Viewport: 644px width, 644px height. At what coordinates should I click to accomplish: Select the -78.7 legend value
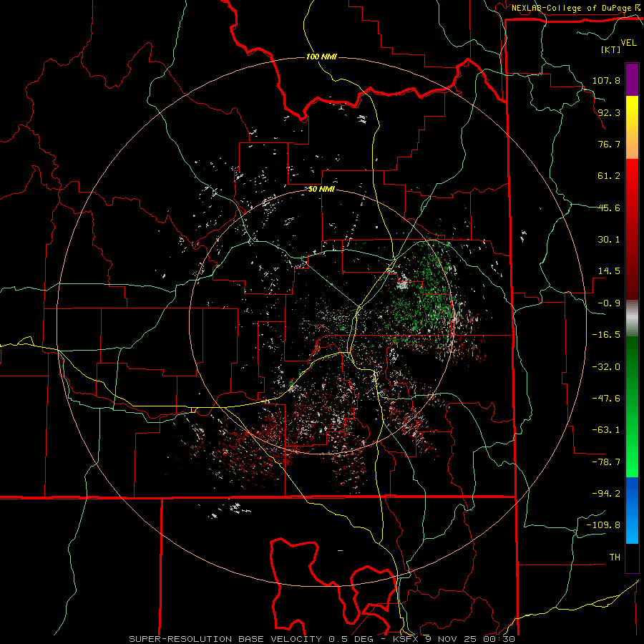(606, 462)
